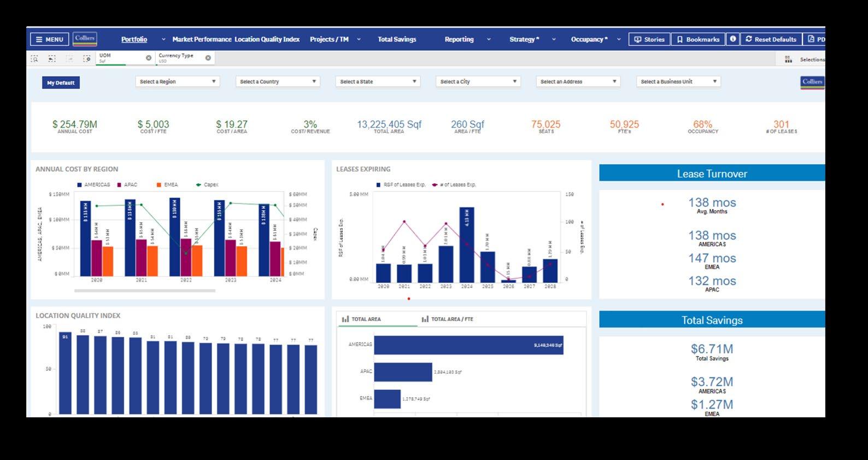The height and width of the screenshot is (460, 868).
Task: Open the info icon in top bar
Action: (x=733, y=39)
